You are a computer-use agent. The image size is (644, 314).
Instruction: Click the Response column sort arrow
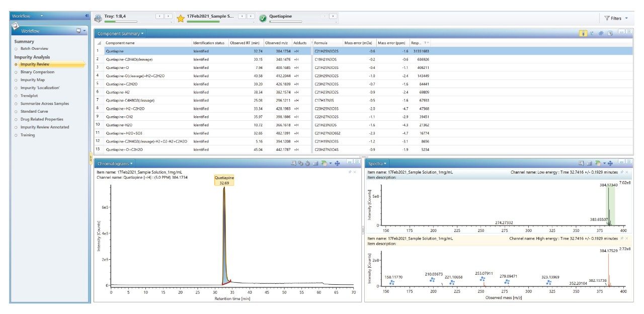(427, 43)
